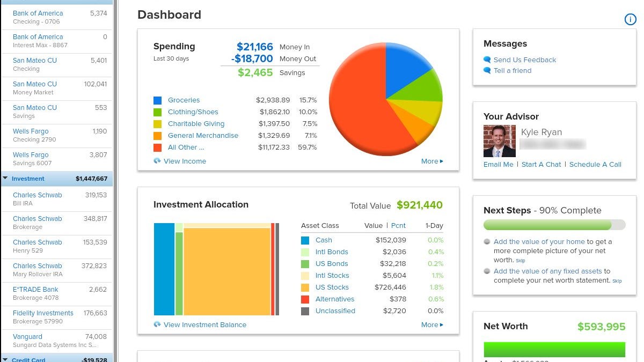The image size is (644, 362).
Task: Click the Schedule A Call link
Action: pos(595,165)
